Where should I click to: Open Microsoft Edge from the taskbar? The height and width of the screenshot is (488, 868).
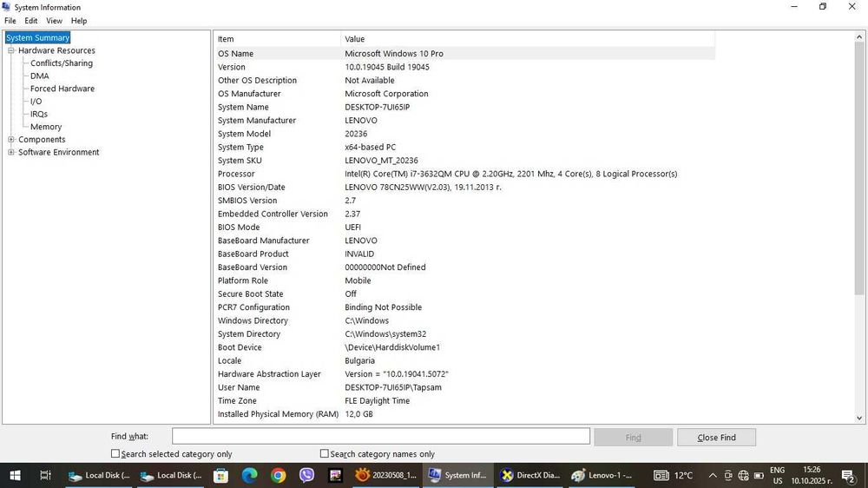[x=250, y=475]
